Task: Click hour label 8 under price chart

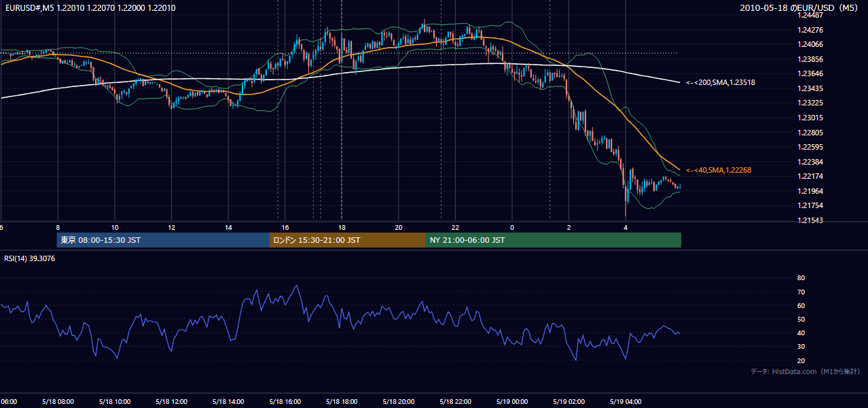Action: (58, 227)
